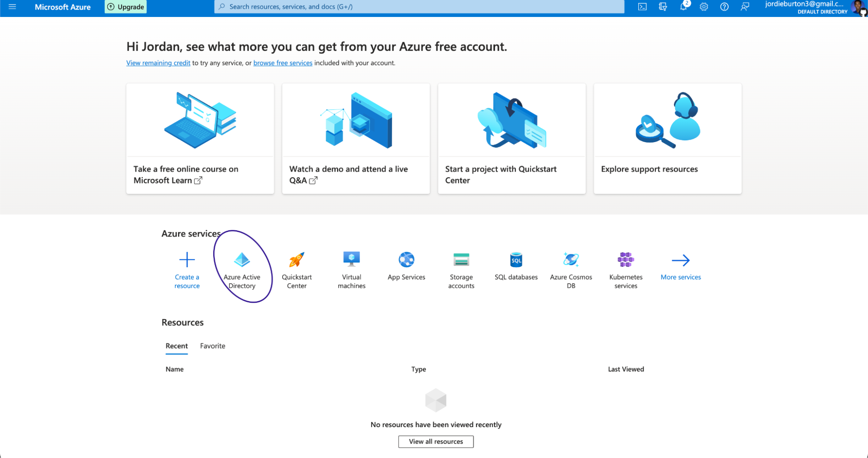Click the Type column header
This screenshot has height=458, width=868.
point(419,369)
